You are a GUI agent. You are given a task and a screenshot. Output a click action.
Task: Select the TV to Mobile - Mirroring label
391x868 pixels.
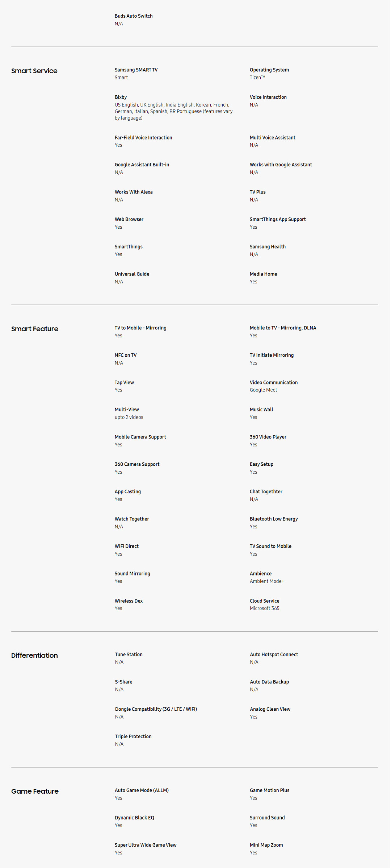140,328
